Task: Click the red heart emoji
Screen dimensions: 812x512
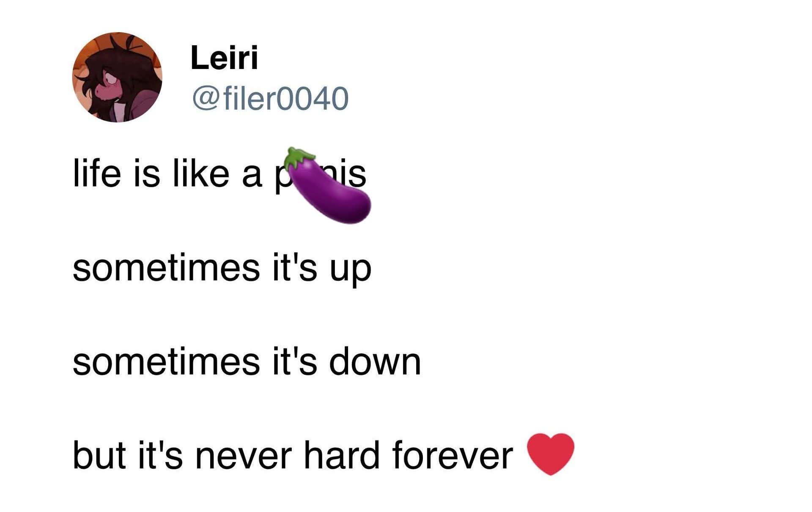Action: click(x=550, y=454)
